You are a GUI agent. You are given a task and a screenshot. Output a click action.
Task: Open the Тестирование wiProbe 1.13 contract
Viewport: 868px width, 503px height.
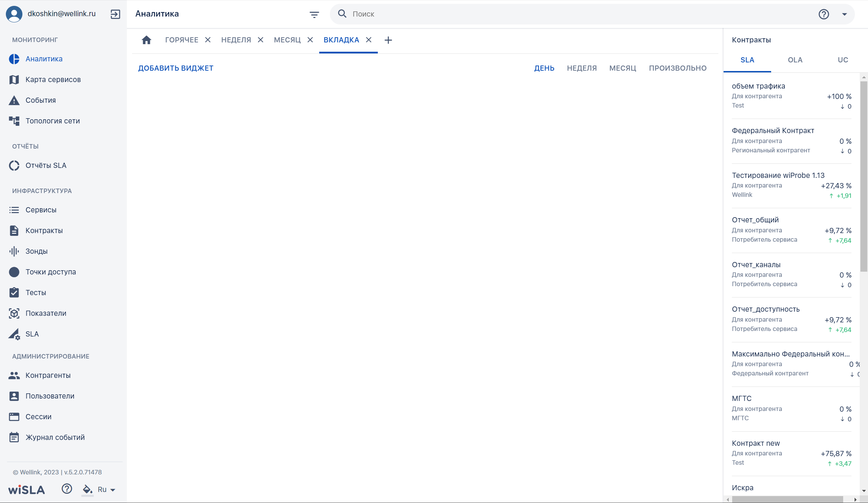tap(791, 185)
